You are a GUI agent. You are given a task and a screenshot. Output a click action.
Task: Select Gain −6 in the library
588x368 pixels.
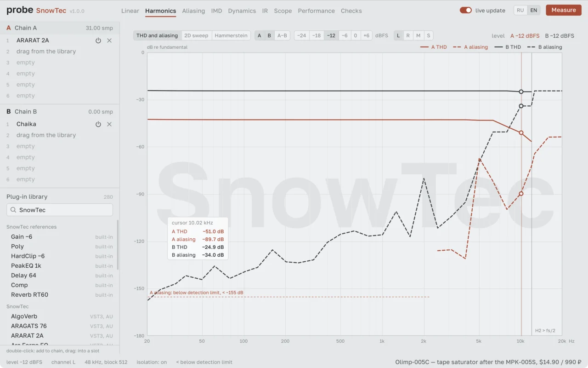coord(60,237)
